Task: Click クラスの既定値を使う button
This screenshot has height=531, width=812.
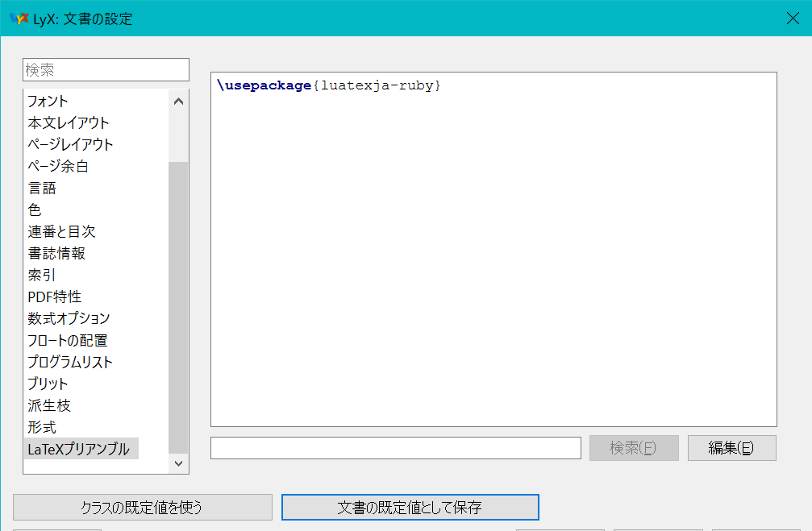Action: pos(143,507)
